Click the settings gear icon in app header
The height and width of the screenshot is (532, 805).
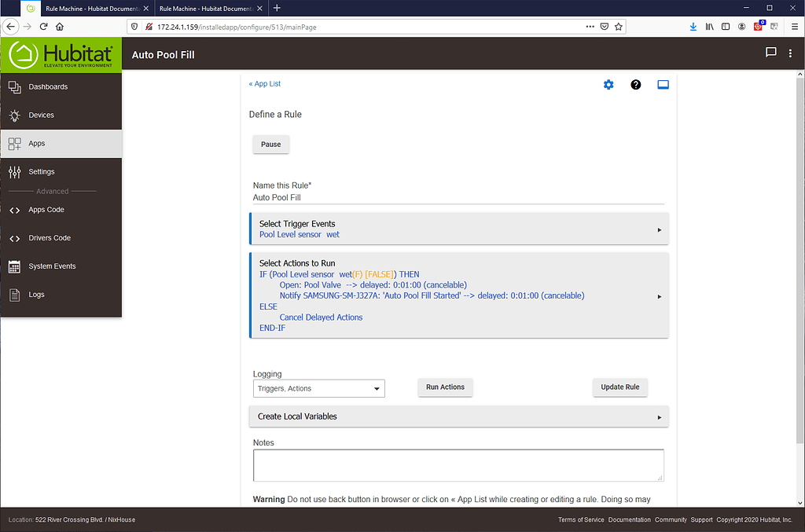click(x=608, y=85)
